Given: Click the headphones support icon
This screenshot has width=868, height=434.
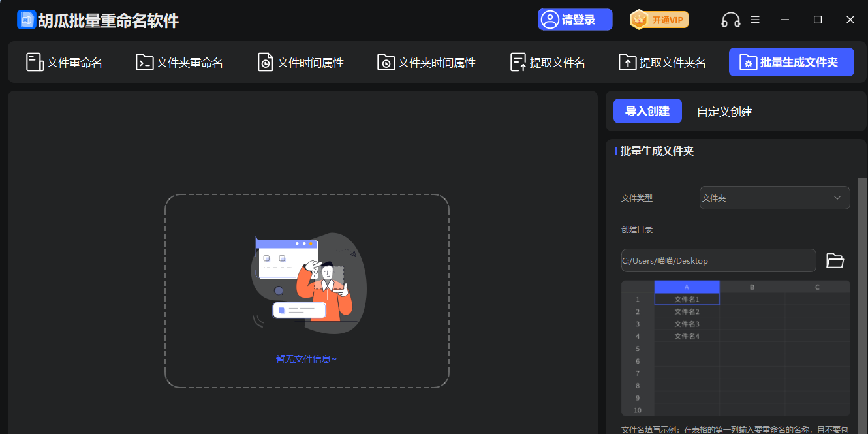Looking at the screenshot, I should point(730,20).
